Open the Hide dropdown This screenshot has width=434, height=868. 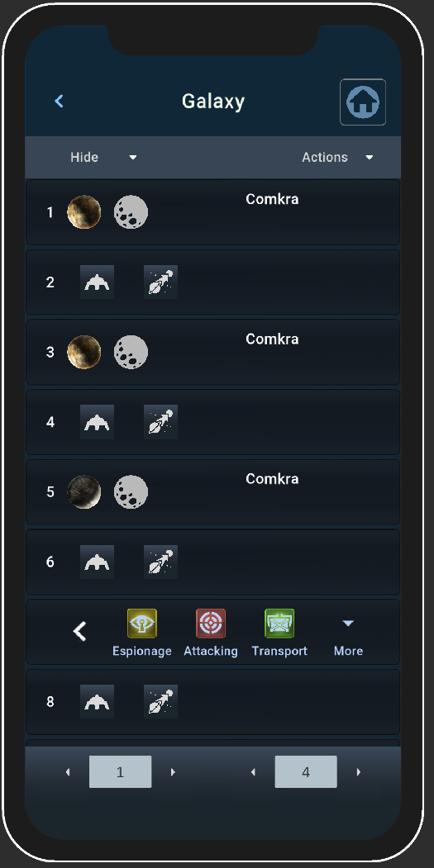coord(103,157)
